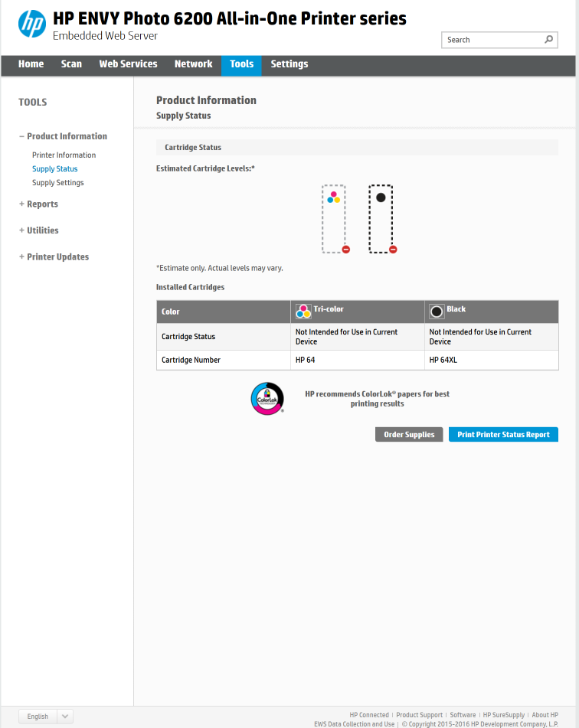
Task: Go to the Settings tab
Action: point(289,64)
